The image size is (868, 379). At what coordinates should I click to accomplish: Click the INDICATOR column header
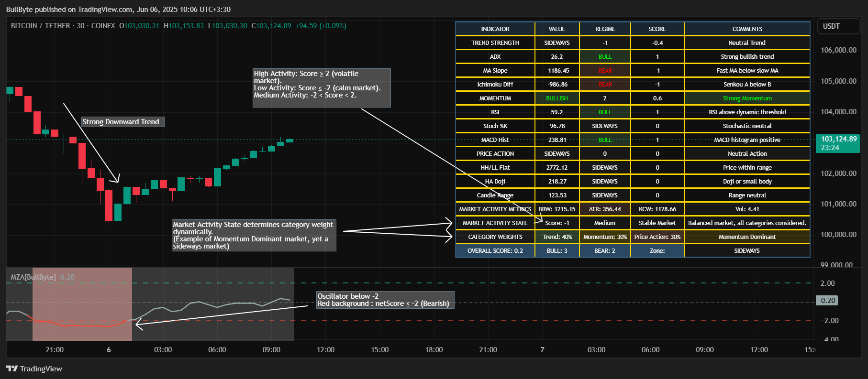495,29
